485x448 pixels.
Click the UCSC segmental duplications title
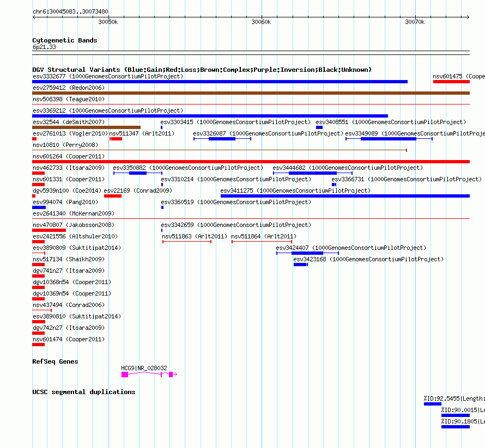point(84,392)
